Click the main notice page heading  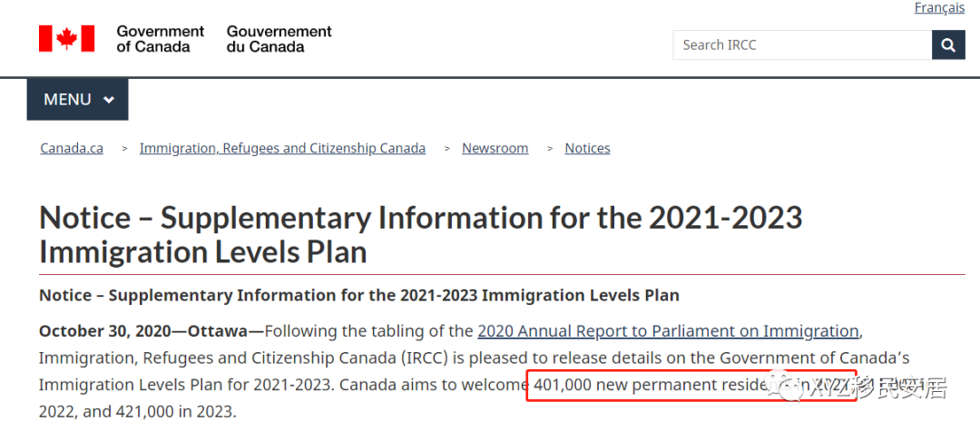pyautogui.click(x=421, y=235)
